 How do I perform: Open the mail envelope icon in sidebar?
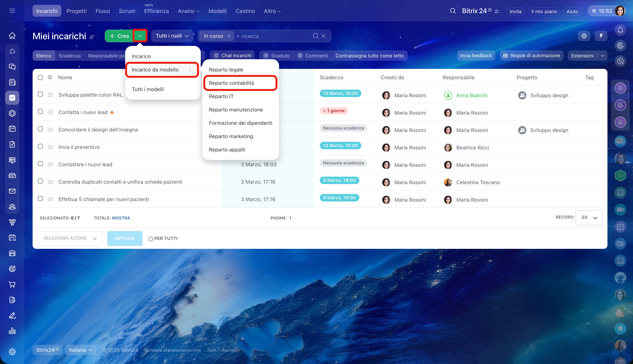[x=12, y=191]
